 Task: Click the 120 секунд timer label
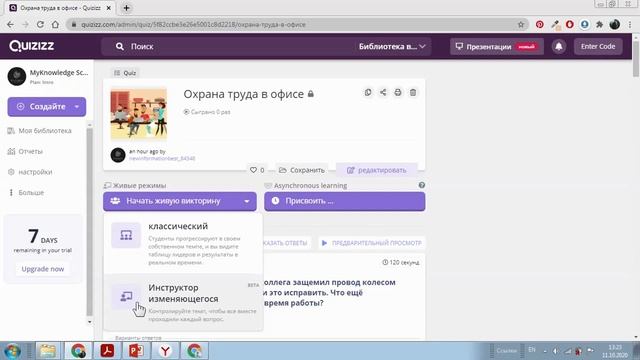pos(400,262)
